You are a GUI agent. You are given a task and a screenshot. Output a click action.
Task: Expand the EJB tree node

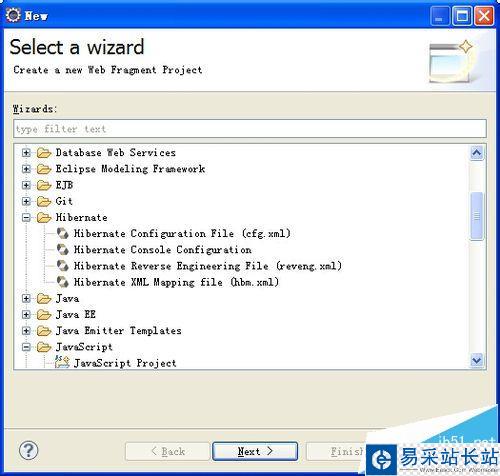click(x=26, y=185)
